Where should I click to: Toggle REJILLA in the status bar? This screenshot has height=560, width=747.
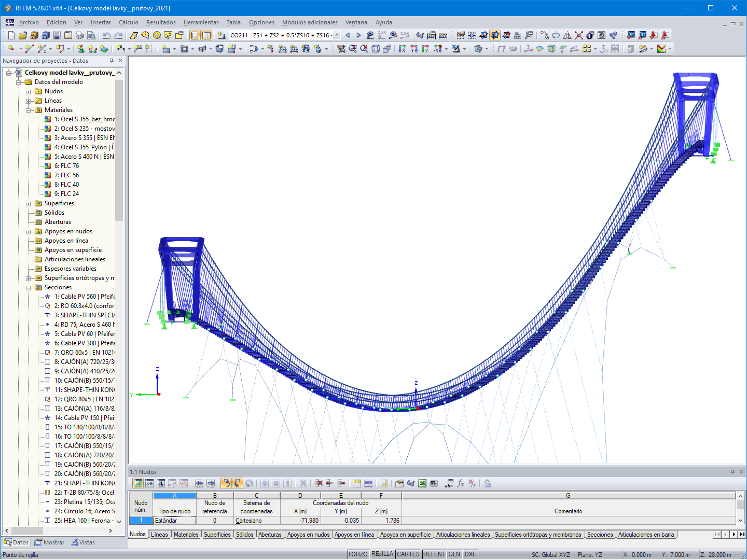(382, 554)
